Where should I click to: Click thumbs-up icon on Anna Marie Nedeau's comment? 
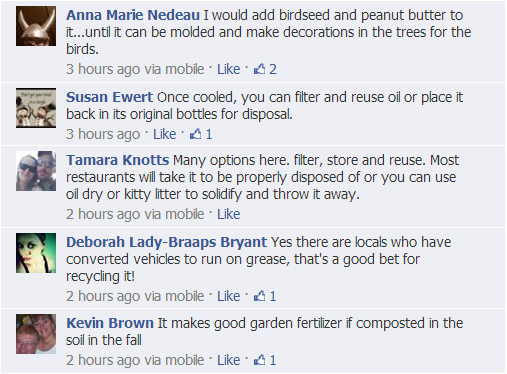point(259,69)
